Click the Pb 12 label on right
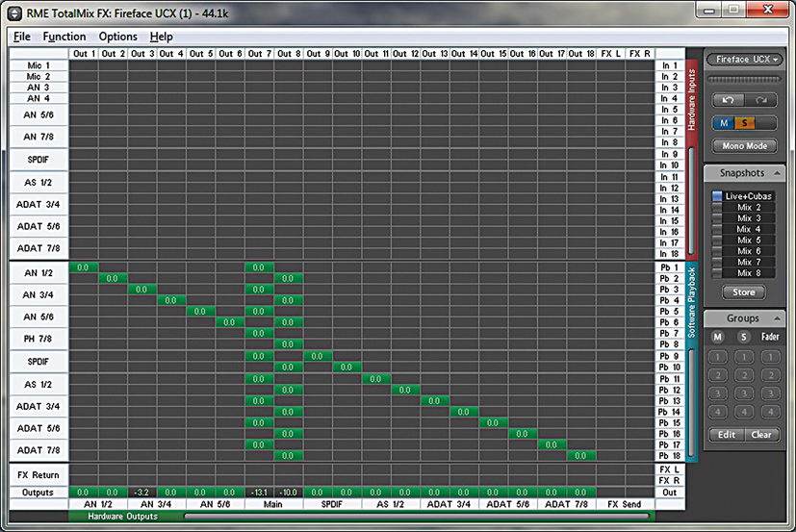This screenshot has width=796, height=532. pyautogui.click(x=670, y=390)
